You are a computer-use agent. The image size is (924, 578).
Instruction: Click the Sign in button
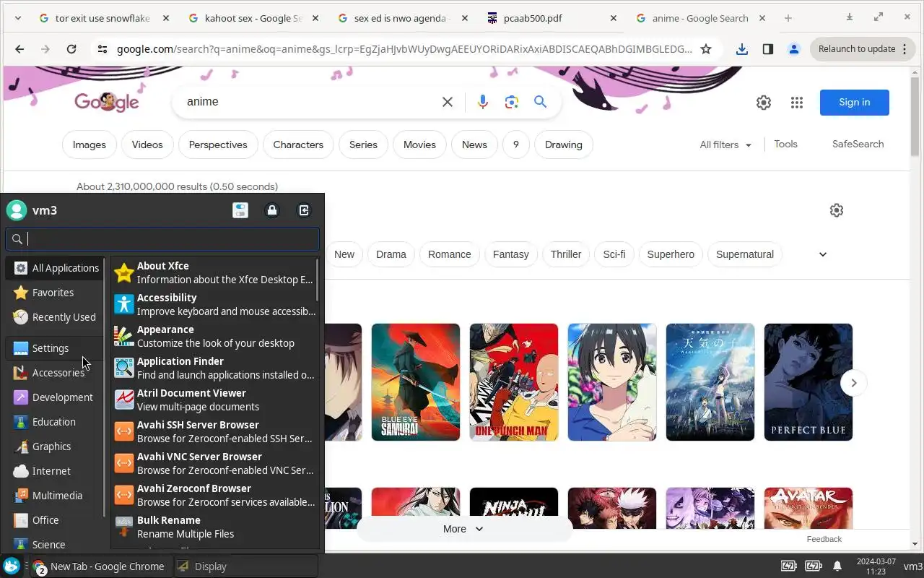click(855, 103)
